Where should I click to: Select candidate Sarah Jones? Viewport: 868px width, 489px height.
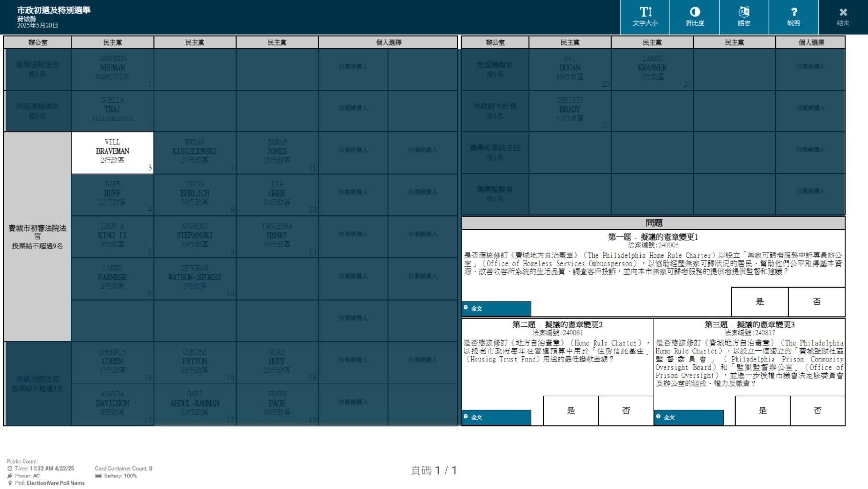(x=277, y=152)
